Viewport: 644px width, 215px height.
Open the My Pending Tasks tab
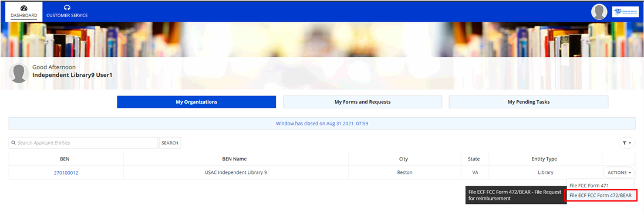pyautogui.click(x=528, y=102)
